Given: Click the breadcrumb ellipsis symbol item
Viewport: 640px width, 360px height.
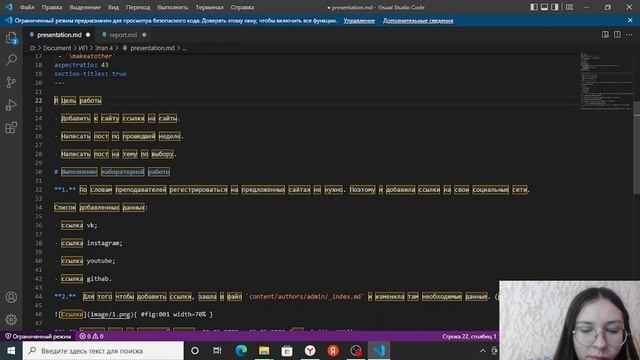Looking at the screenshot, I should pos(184,48).
